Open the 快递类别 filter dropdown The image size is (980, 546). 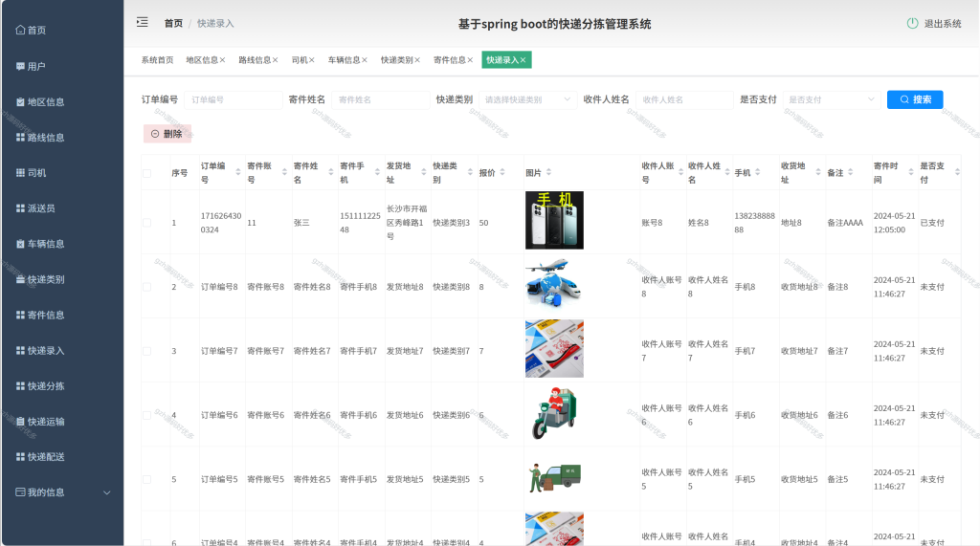527,99
